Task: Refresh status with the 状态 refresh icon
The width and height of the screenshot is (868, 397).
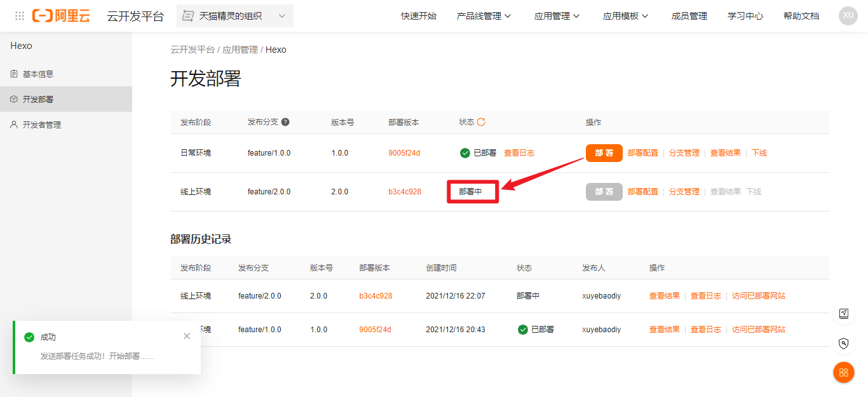Action: pyautogui.click(x=481, y=122)
